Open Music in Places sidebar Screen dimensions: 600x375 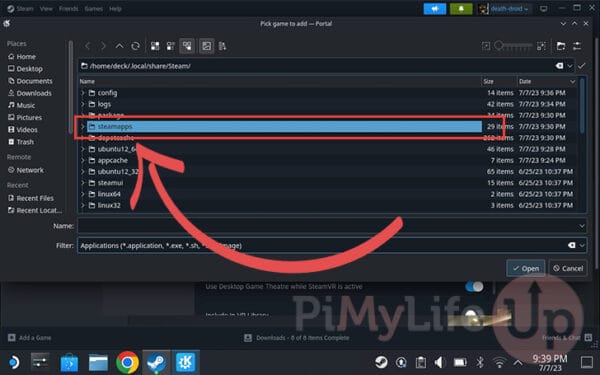pos(21,105)
